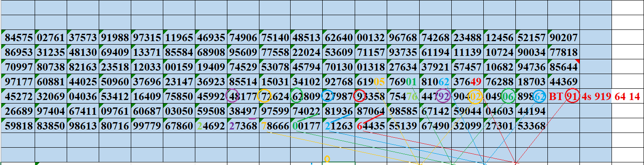644x165 pixels.
Task: Select the cell with 61905
Action: [371, 82]
